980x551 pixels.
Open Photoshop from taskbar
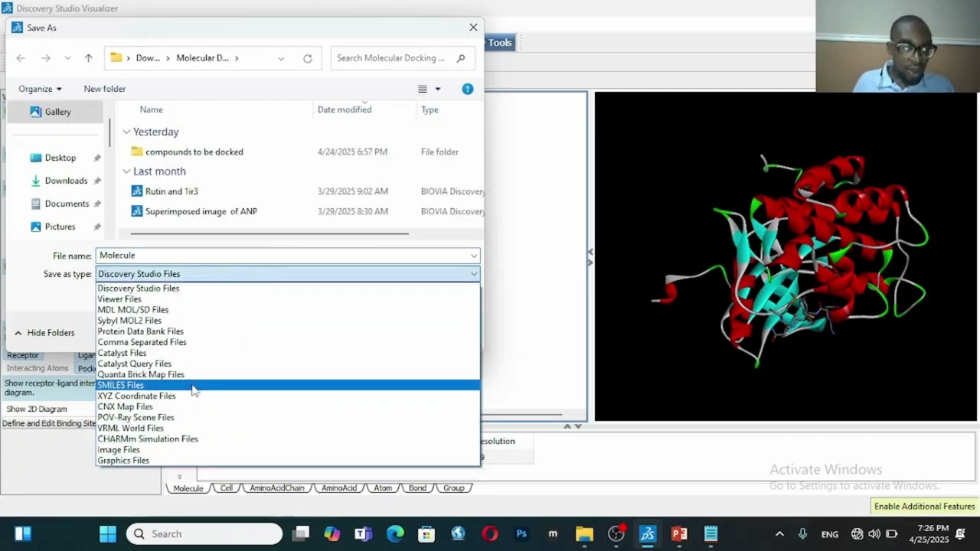521,534
